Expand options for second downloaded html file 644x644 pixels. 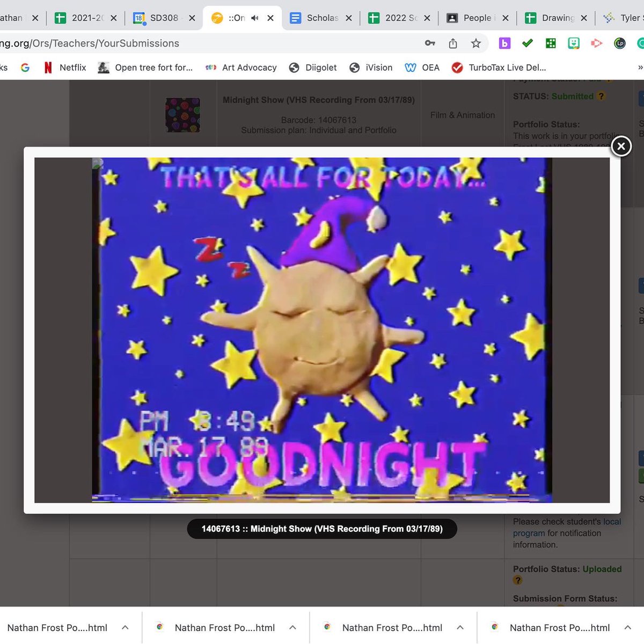tap(293, 627)
